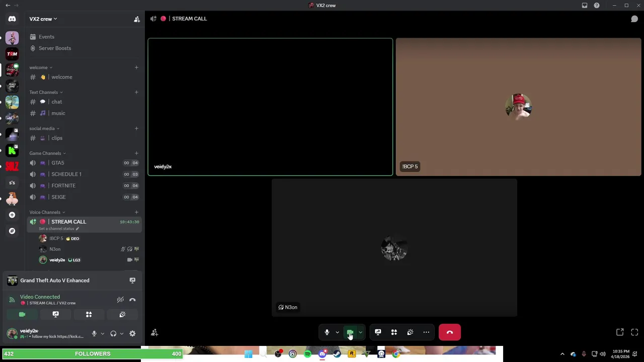Open Server Boosts
644x362 pixels.
(84, 48)
